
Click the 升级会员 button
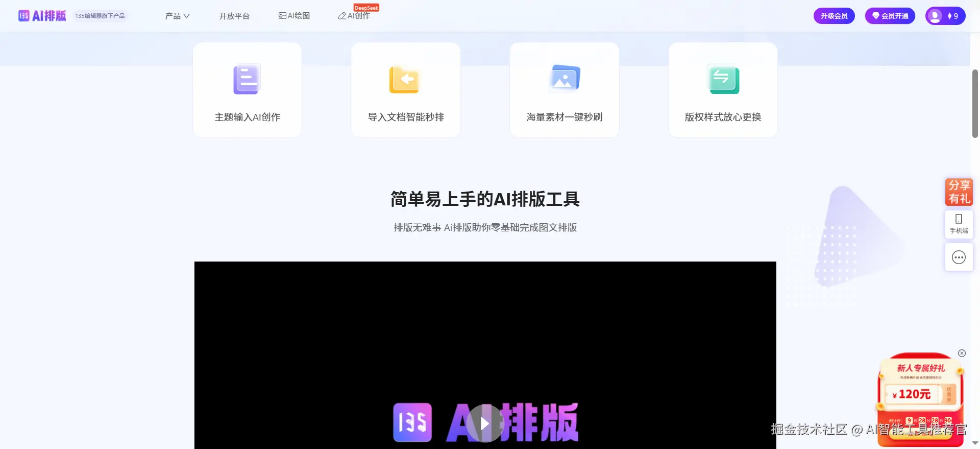click(834, 16)
